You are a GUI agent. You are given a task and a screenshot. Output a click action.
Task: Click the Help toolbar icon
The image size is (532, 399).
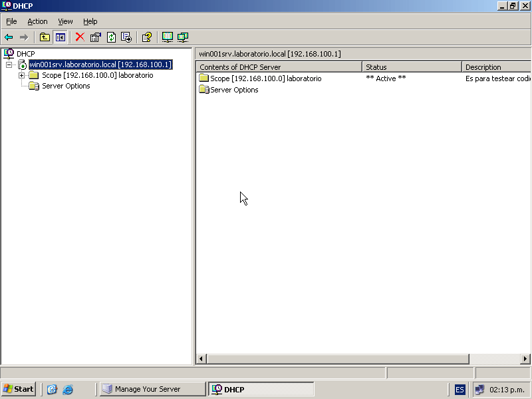click(147, 37)
